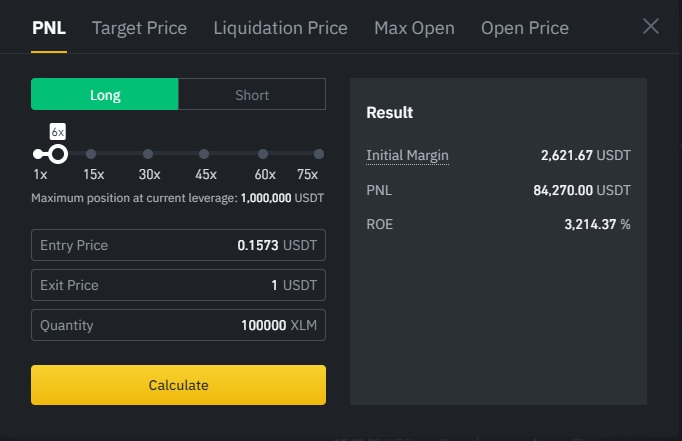Go to the Open Price tab

pos(525,28)
